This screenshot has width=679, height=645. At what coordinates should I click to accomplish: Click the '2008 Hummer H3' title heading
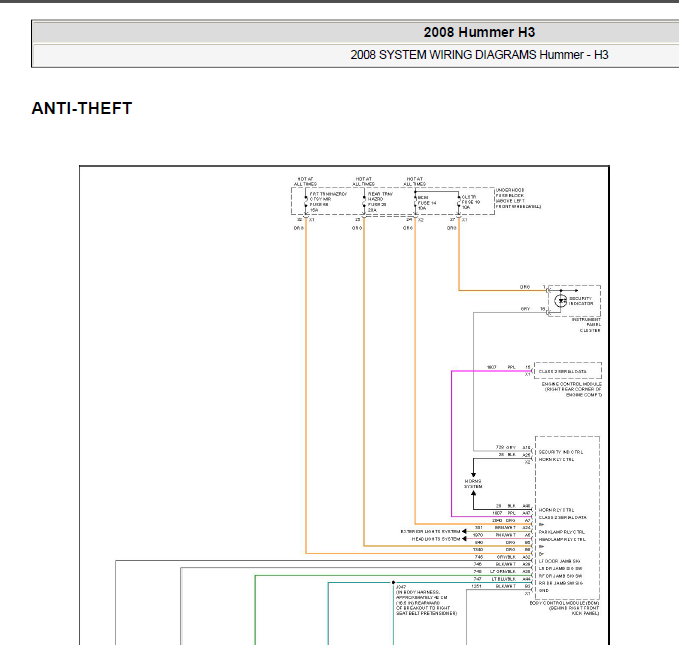[x=479, y=32]
